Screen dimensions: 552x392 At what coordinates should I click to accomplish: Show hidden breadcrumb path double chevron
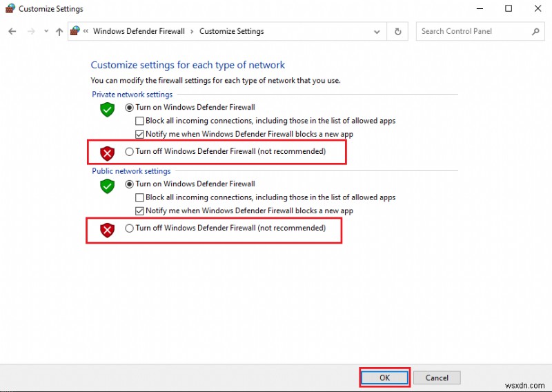[86, 31]
